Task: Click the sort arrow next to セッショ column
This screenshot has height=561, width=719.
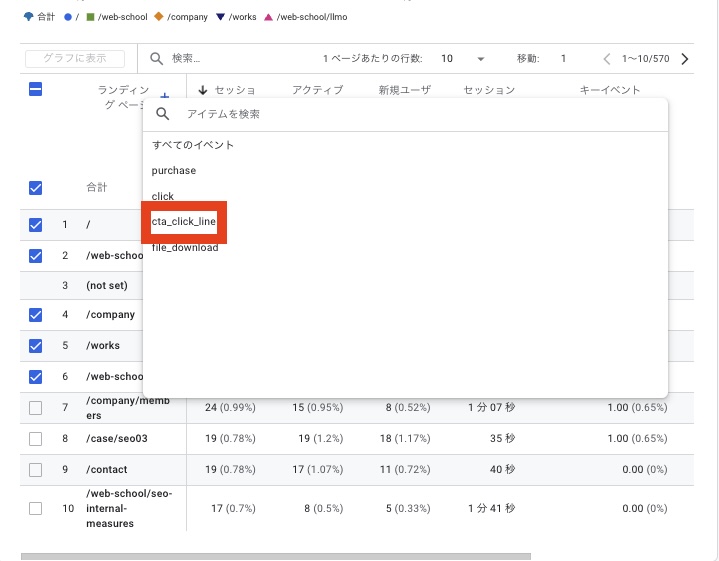Action: 203,90
